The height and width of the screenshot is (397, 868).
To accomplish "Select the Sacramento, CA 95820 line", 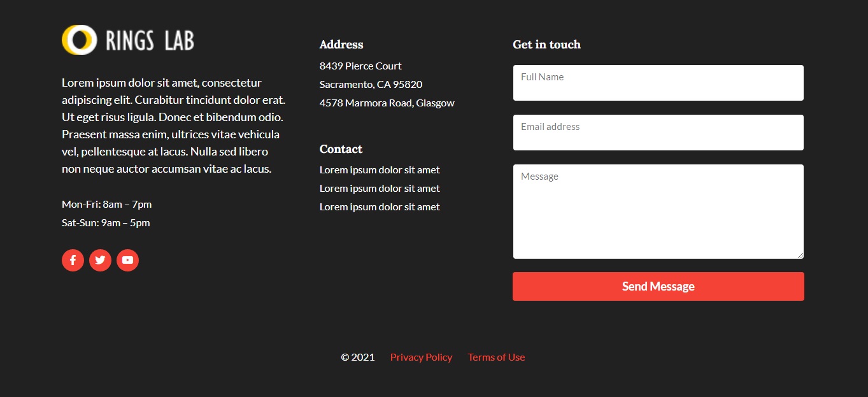I will (x=371, y=85).
